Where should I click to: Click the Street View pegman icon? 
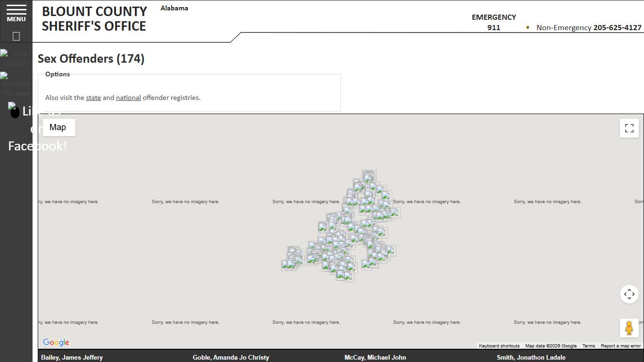coord(629,328)
